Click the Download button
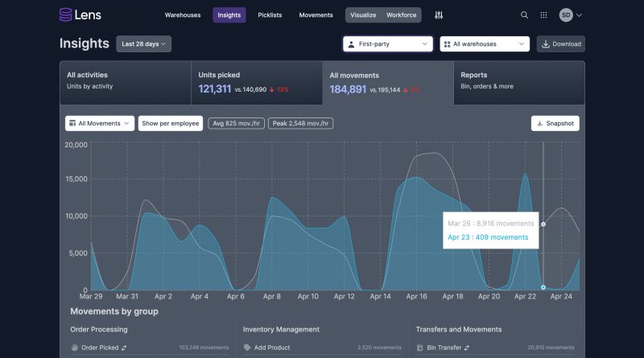 pos(561,44)
